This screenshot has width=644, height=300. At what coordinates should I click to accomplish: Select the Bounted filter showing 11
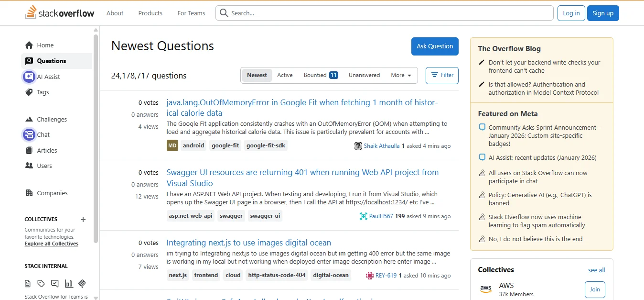pyautogui.click(x=314, y=75)
